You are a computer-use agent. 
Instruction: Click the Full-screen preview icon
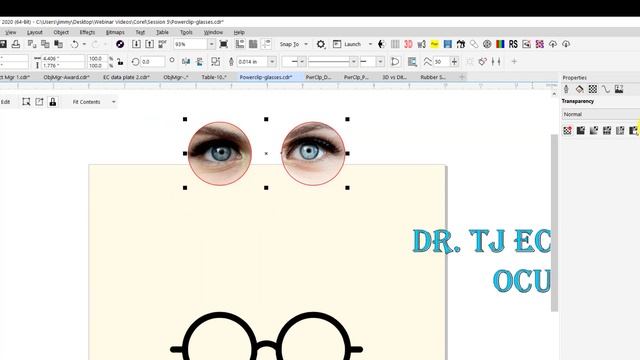click(224, 44)
